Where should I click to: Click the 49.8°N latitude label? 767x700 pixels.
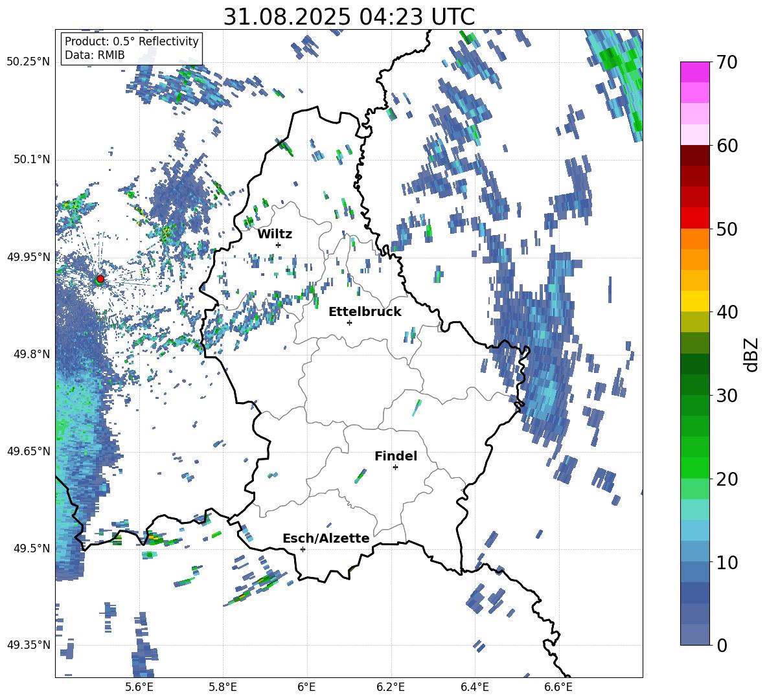pyautogui.click(x=31, y=354)
